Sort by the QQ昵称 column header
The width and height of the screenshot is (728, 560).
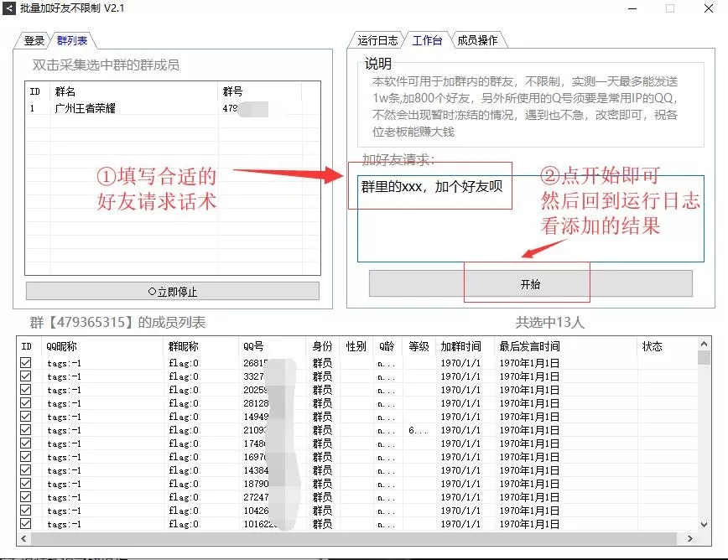[x=61, y=346]
